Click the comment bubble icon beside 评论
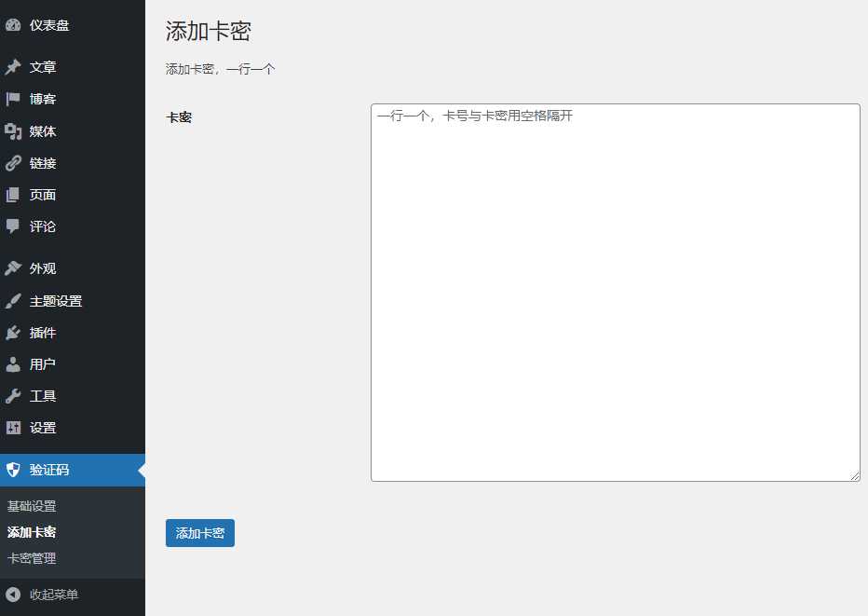The height and width of the screenshot is (616, 868). (x=13, y=226)
